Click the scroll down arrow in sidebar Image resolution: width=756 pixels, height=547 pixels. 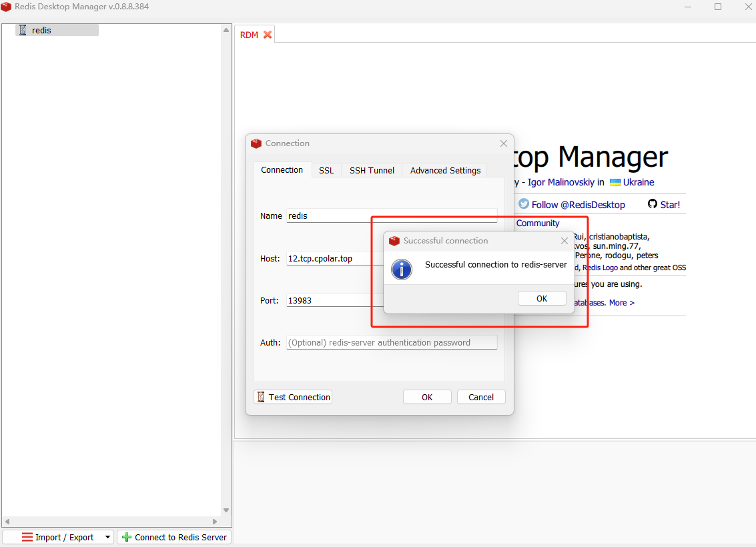pos(226,510)
